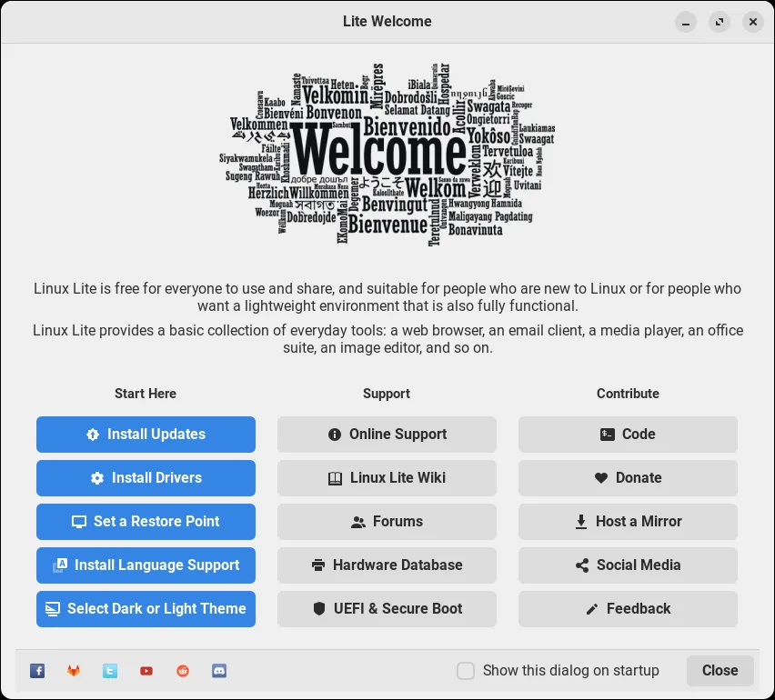The height and width of the screenshot is (700, 775).
Task: Open the Code contribute page
Action: 628,435
